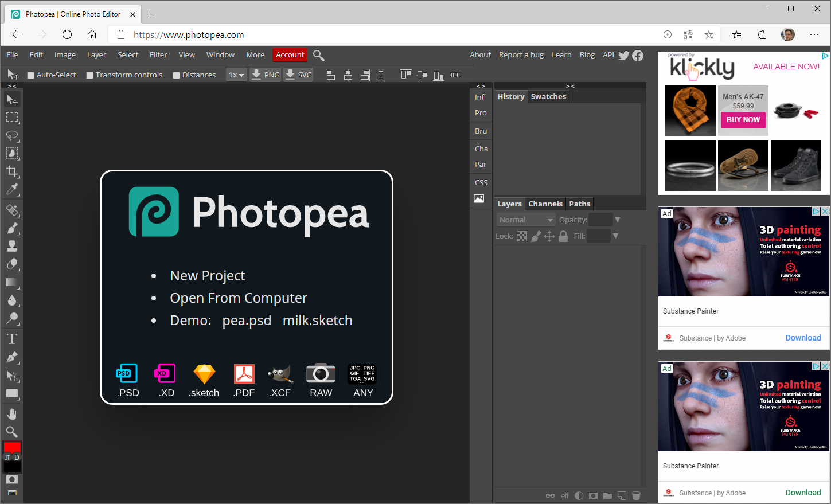Collapse the left toolbar with arrows
Viewport: 831px width, 504px height.
coord(12,86)
